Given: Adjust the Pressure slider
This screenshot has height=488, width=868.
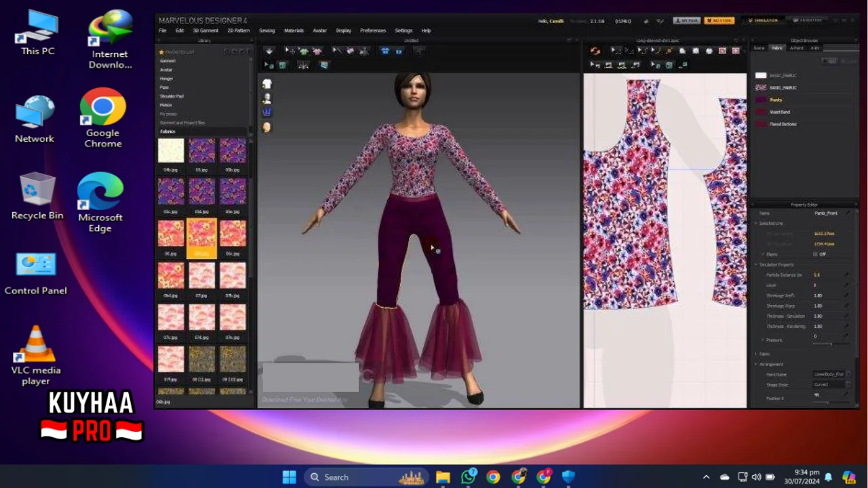Looking at the screenshot, I should coord(831,344).
